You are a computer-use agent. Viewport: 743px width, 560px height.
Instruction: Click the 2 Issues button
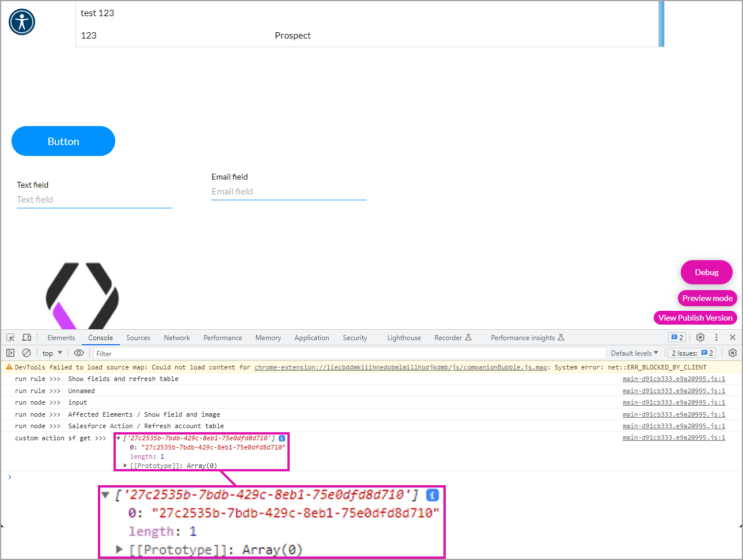[692, 353]
